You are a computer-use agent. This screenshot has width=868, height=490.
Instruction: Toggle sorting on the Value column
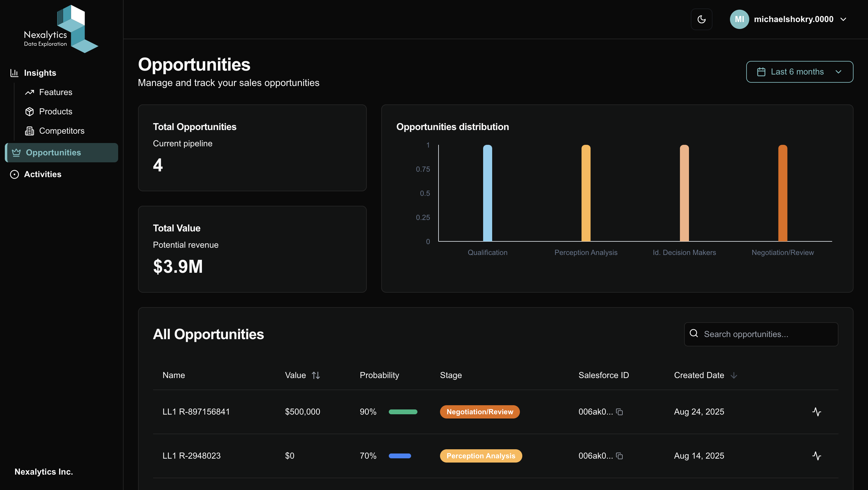316,375
